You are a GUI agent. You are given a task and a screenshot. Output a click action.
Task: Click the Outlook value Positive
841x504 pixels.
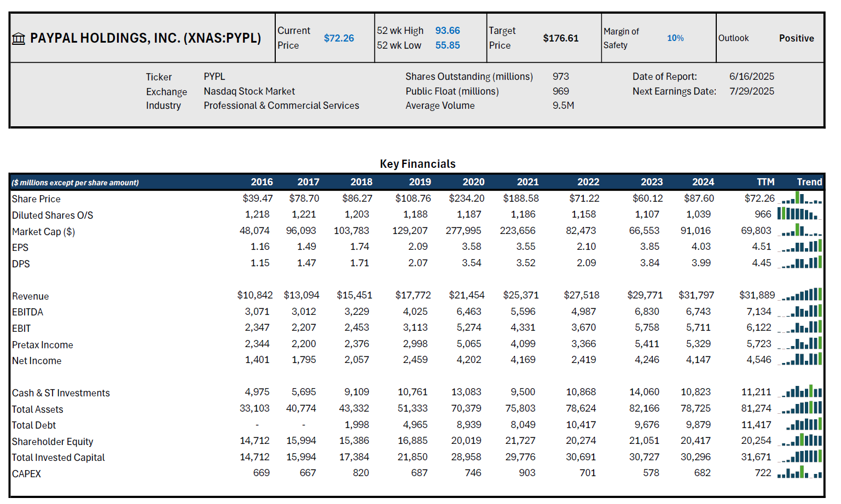tap(797, 38)
